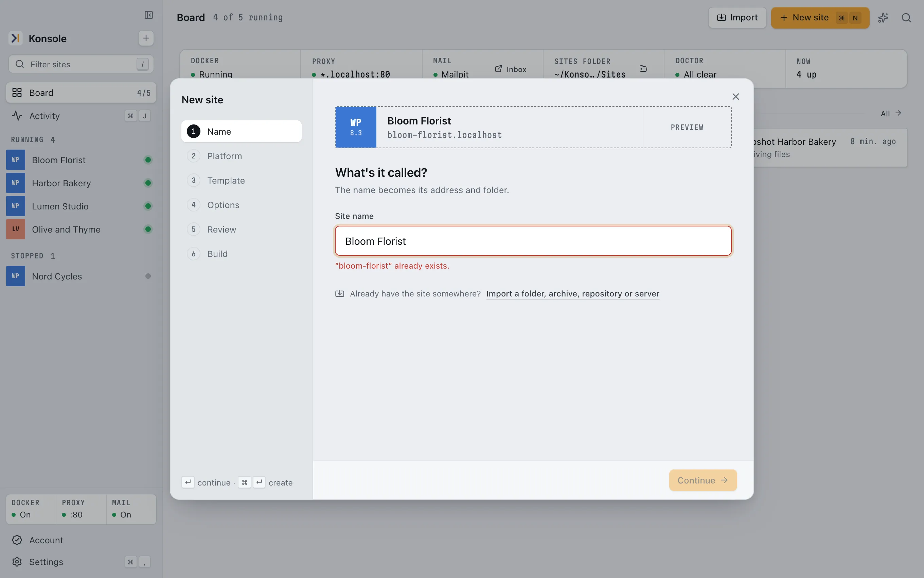Screen dimensions: 924x578
Task: Close the New site dialog
Action: pos(735,96)
